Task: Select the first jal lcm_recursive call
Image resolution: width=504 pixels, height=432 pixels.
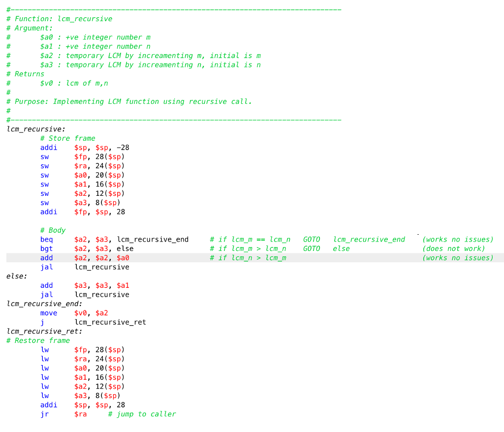Action: (74, 267)
